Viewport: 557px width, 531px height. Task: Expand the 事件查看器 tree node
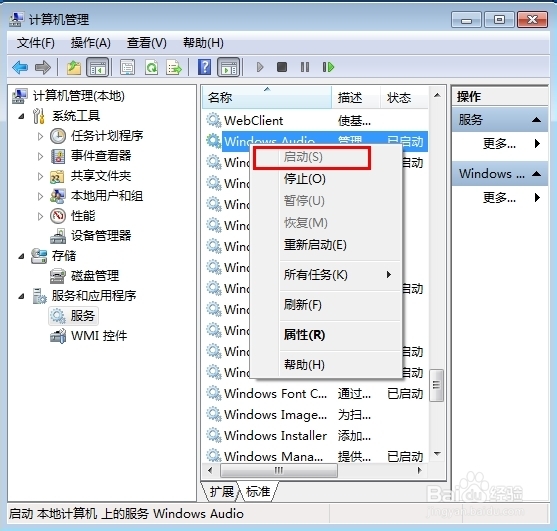click(x=40, y=156)
